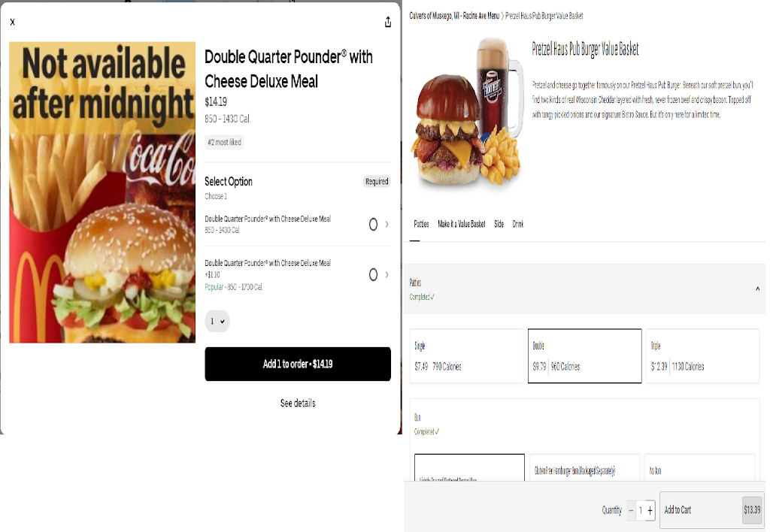Open the quantity dropdown showing 1

[217, 321]
